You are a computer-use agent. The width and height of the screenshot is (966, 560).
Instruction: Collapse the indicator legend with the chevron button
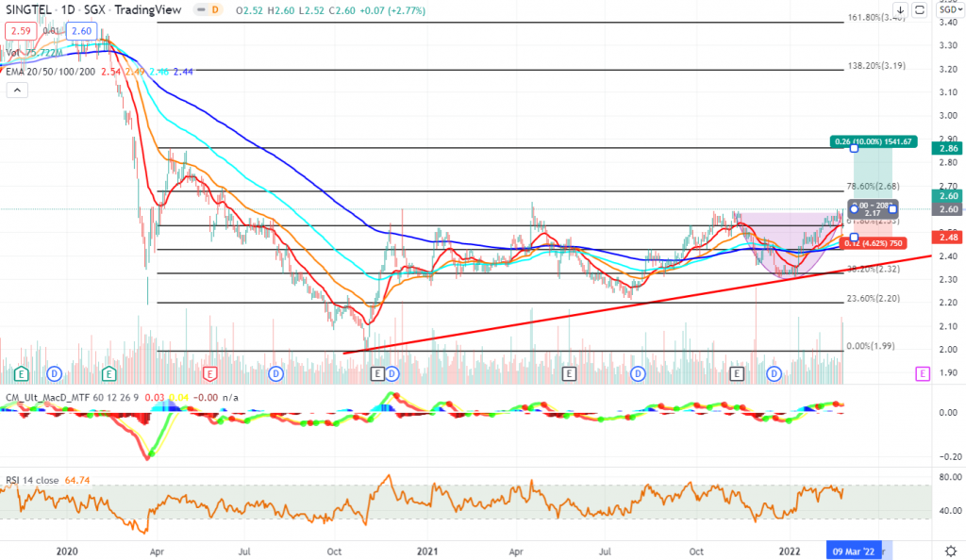coord(17,91)
